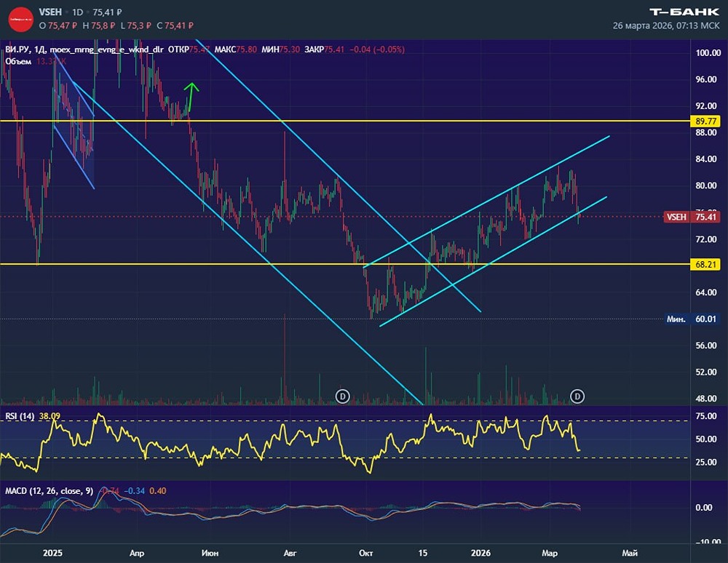Click the Май label on time axis

point(630,553)
